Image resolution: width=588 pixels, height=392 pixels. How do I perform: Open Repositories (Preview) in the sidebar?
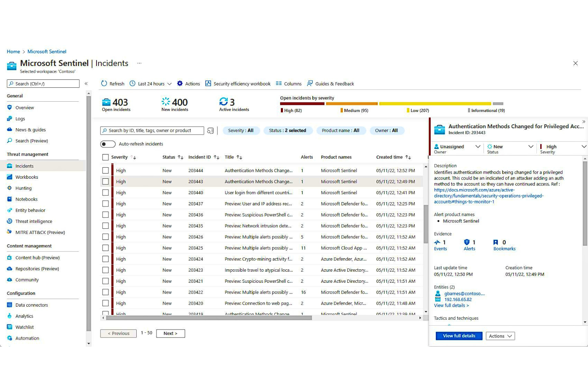point(37,269)
